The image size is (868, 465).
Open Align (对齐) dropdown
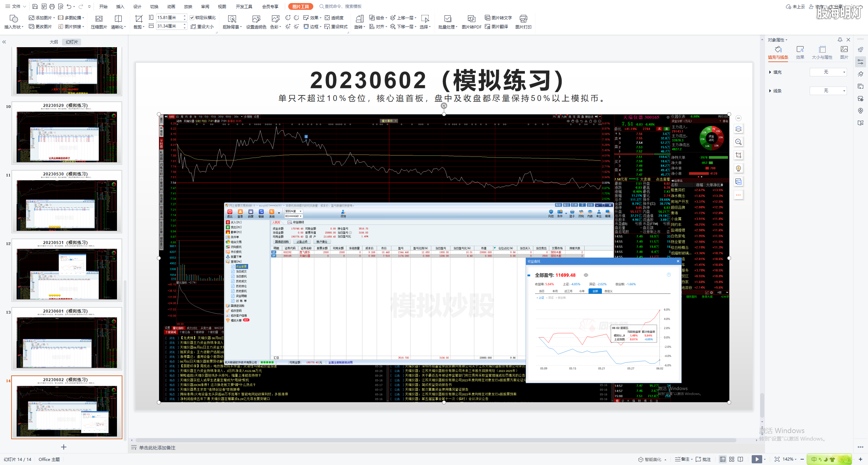pyautogui.click(x=378, y=26)
